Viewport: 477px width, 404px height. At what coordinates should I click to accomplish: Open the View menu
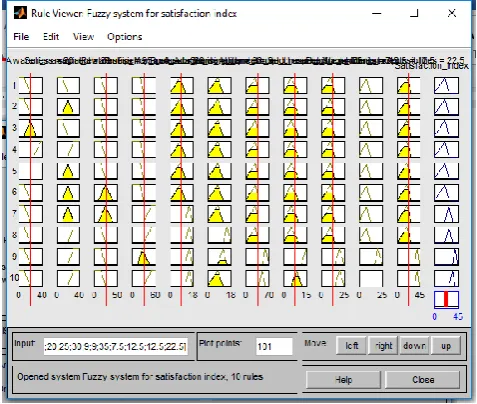[x=83, y=36]
